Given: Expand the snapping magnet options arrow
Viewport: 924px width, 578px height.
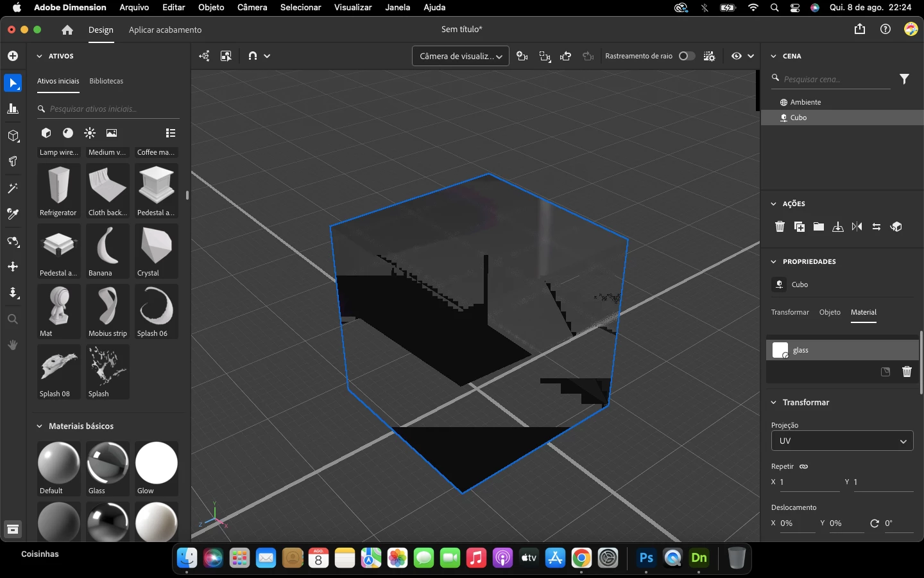Looking at the screenshot, I should point(267,56).
